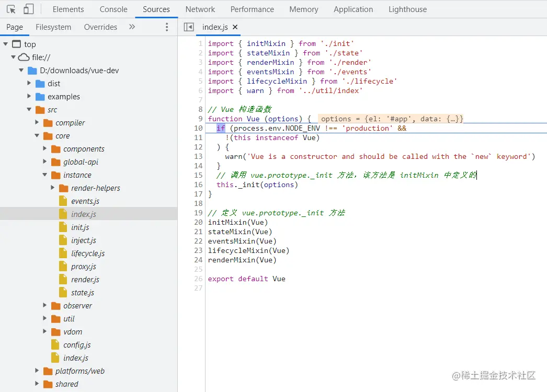Collapse the core folder arrow
This screenshot has width=547, height=392.
[x=37, y=135]
